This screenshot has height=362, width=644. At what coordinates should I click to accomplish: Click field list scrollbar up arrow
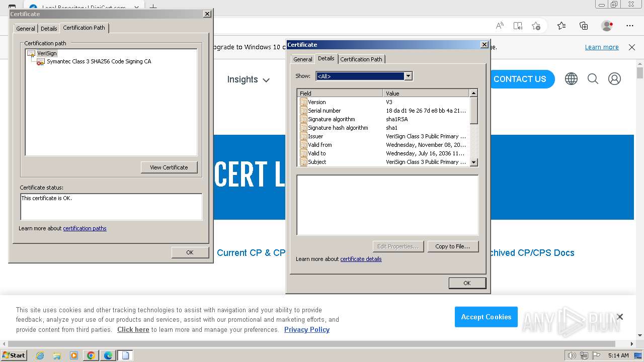tap(473, 93)
